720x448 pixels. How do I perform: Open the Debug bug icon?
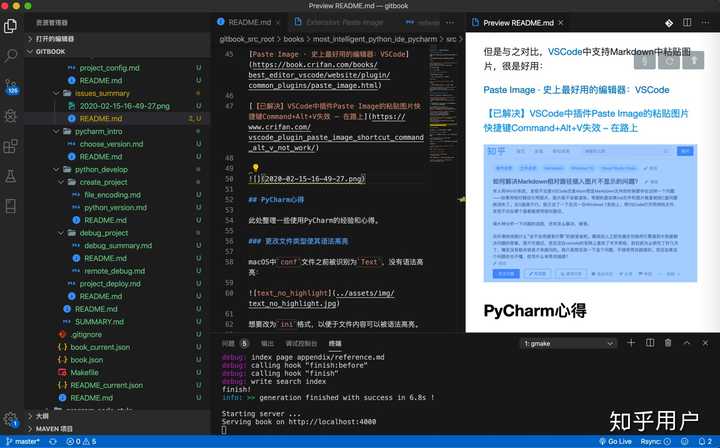pyautogui.click(x=10, y=116)
